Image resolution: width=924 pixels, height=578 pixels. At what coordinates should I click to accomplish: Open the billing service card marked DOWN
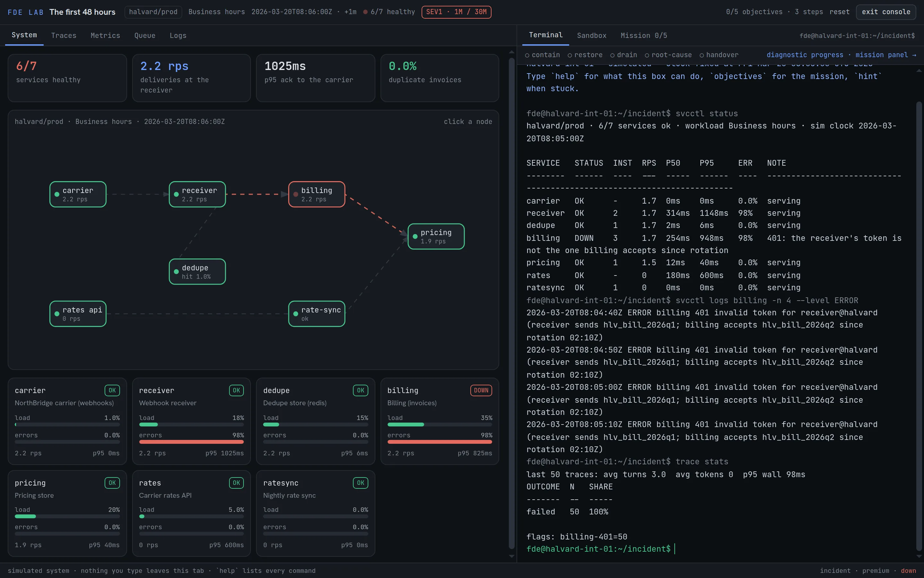pyautogui.click(x=440, y=421)
